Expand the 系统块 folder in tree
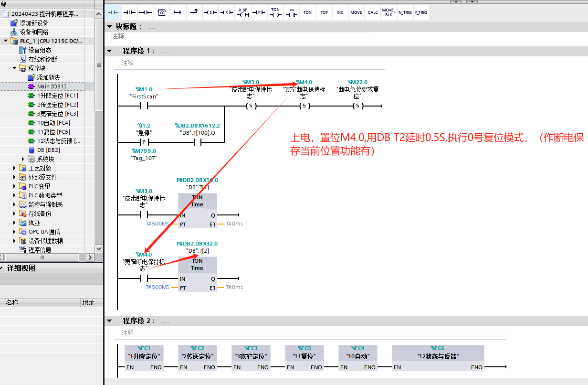This screenshot has width=588, height=385. 23,159
